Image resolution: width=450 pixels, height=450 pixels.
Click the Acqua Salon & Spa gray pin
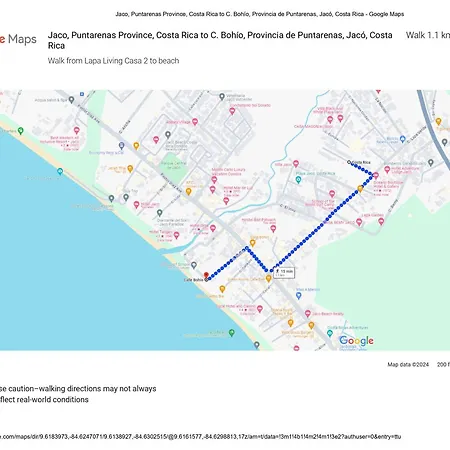tap(71, 100)
